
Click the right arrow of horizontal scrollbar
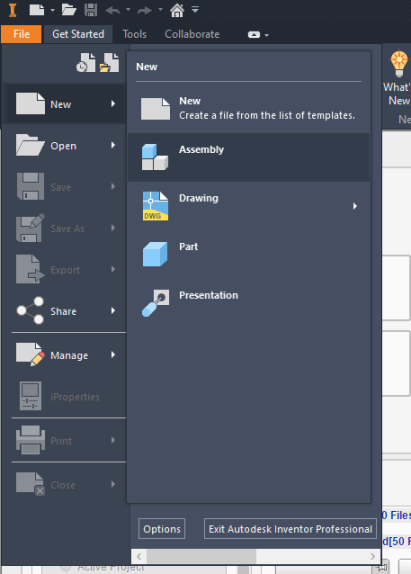(x=373, y=556)
